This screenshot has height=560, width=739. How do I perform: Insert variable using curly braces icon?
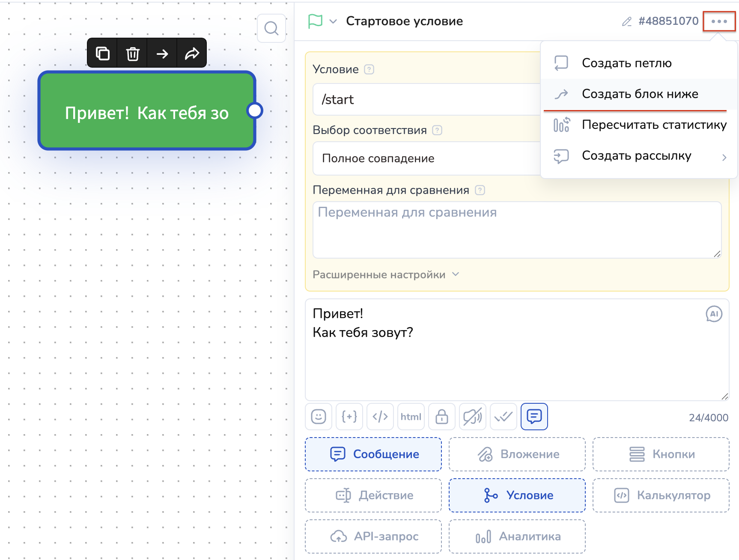pos(349,417)
